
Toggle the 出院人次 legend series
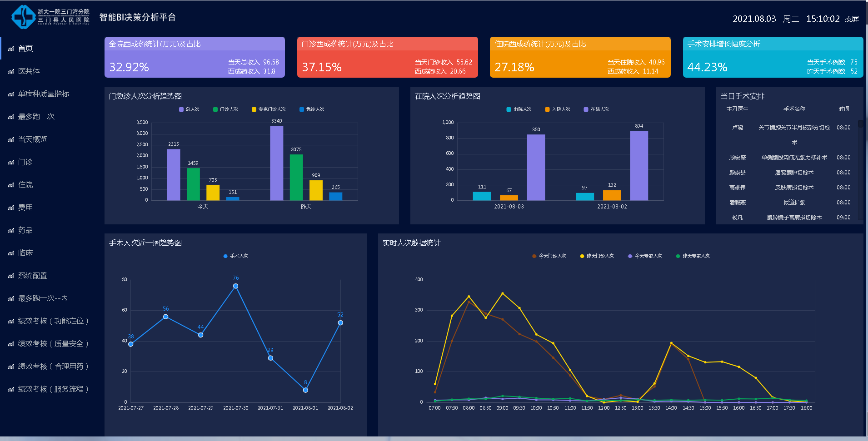point(519,109)
